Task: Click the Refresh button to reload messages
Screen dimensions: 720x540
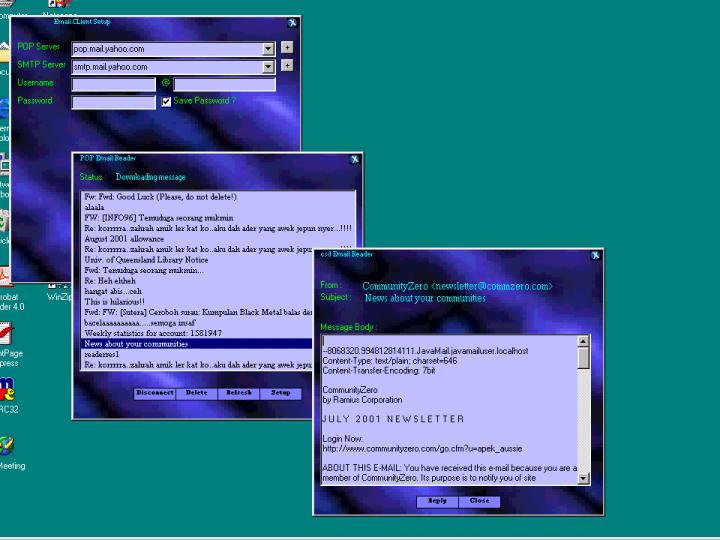Action: (x=238, y=393)
